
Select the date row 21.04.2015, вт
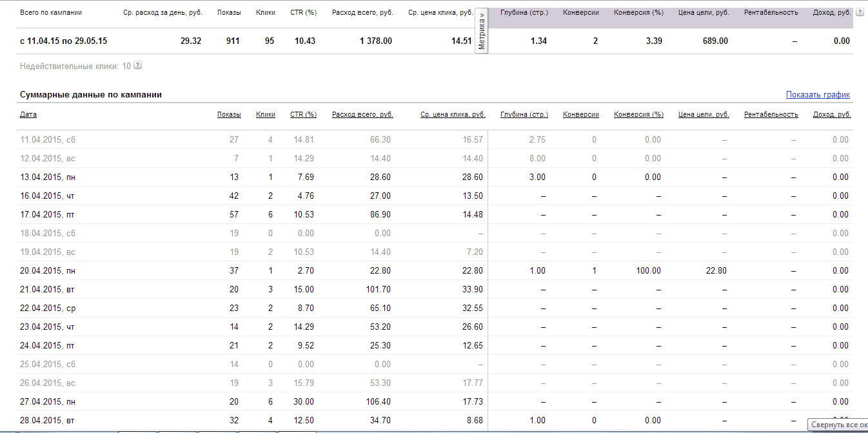click(48, 290)
